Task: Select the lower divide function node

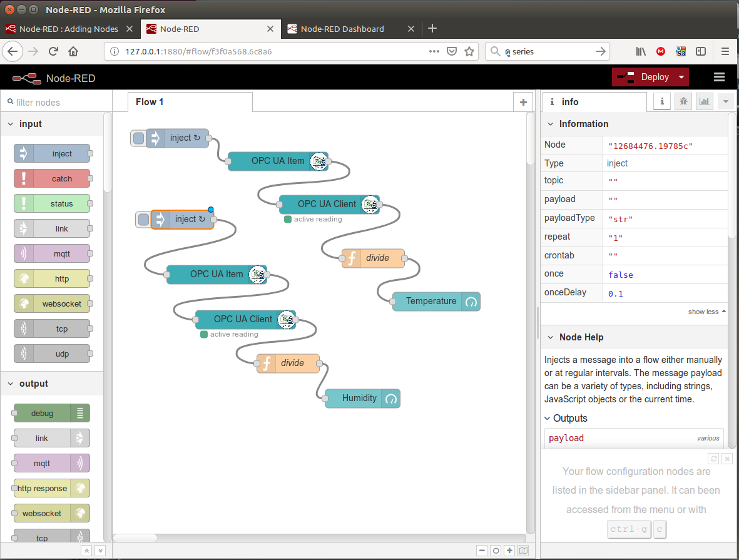Action: (288, 364)
